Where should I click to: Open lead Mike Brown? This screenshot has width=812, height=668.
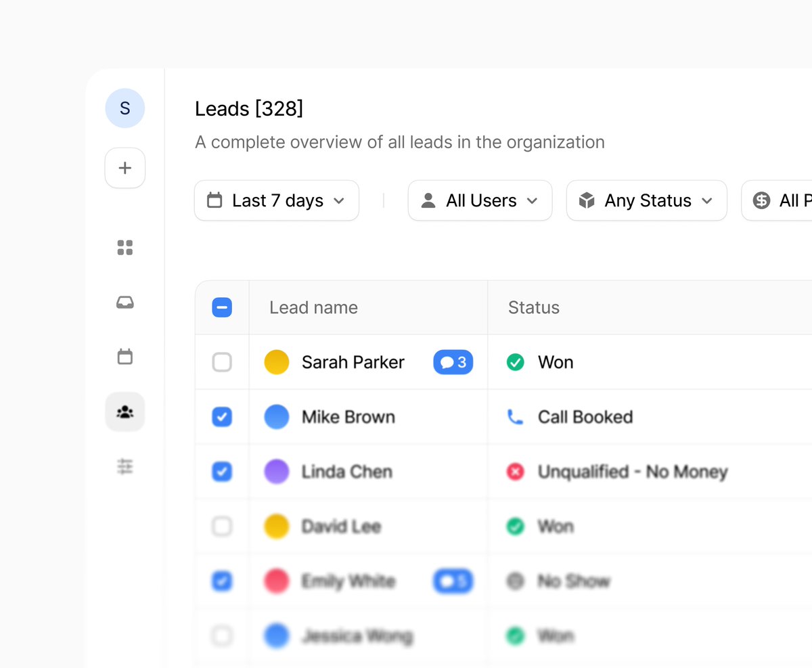coord(348,417)
